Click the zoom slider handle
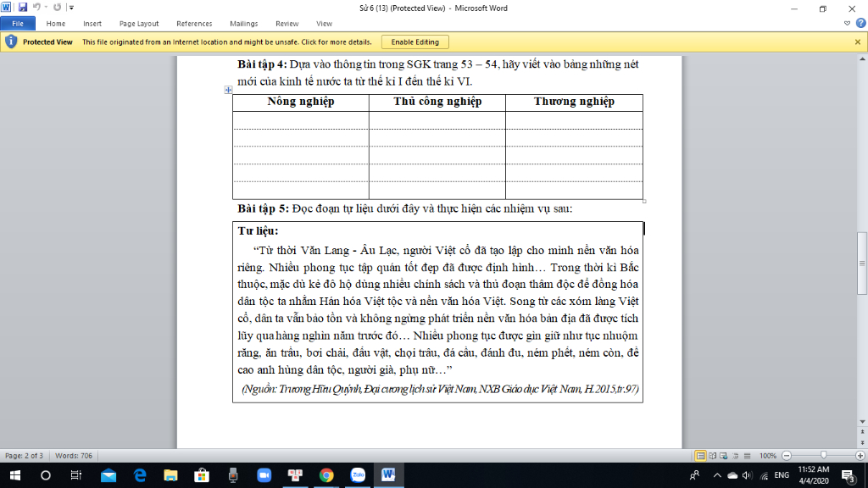 click(823, 455)
